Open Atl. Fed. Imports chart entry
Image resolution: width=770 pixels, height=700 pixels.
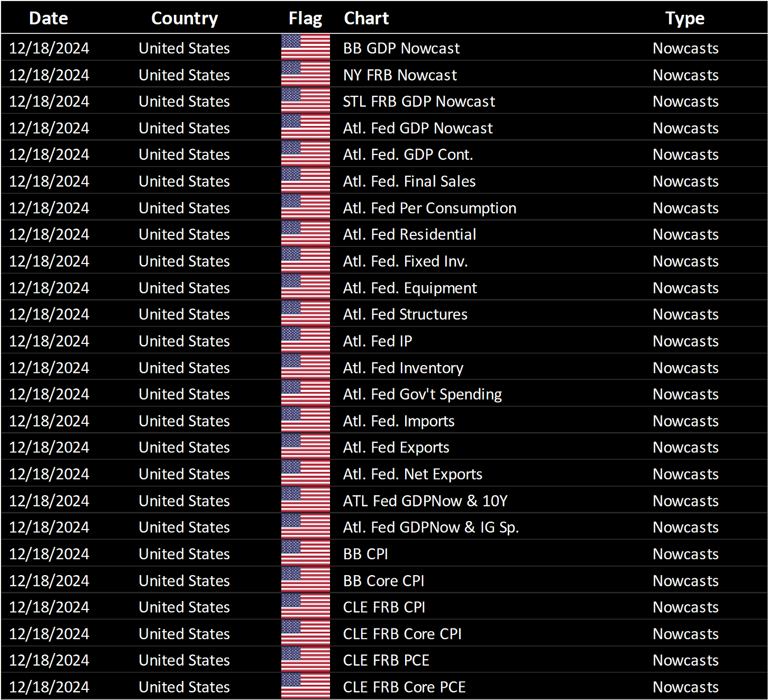tap(399, 421)
